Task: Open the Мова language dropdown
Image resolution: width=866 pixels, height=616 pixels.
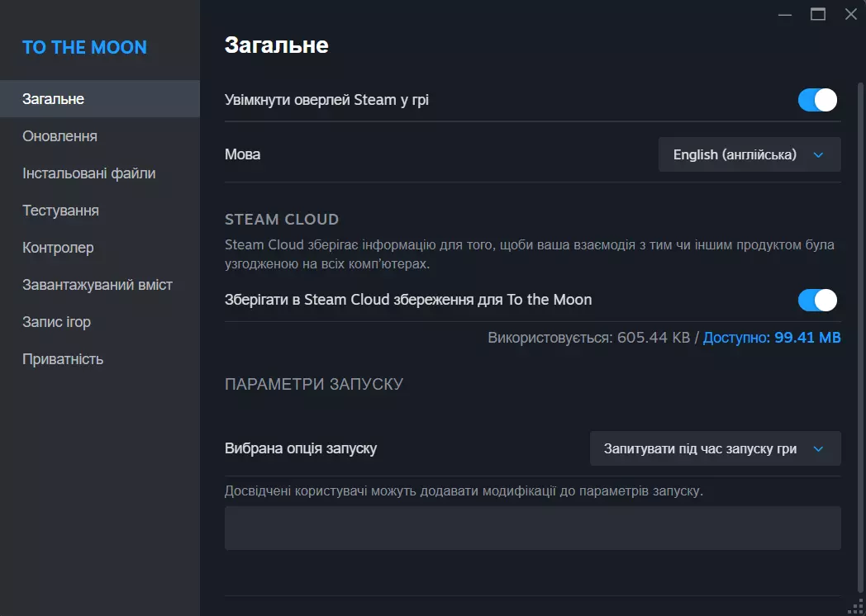Action: 749,154
